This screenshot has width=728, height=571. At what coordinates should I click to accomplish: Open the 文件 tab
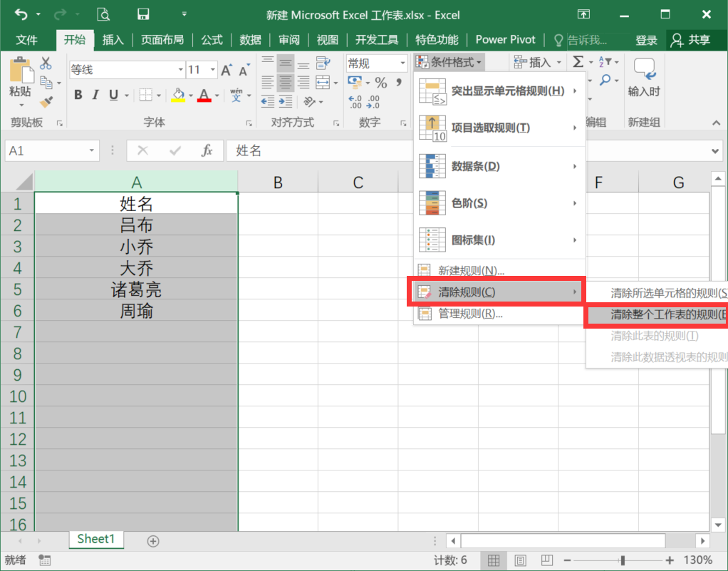[x=26, y=40]
